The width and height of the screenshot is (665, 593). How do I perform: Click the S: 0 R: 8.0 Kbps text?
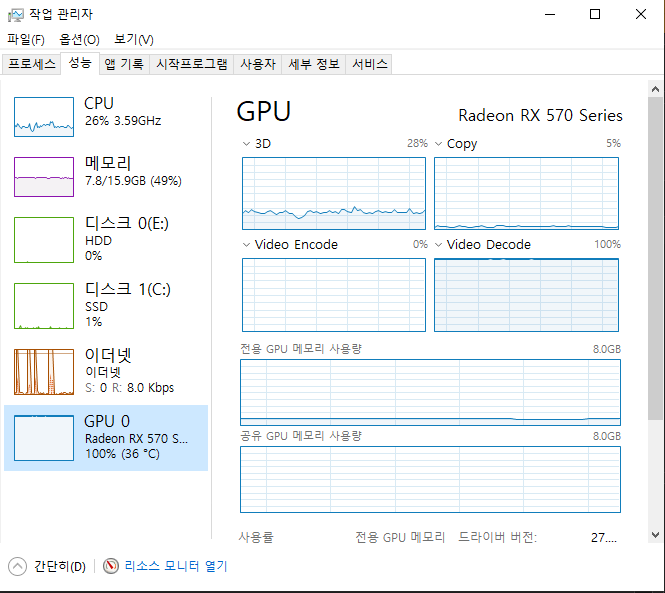(129, 388)
